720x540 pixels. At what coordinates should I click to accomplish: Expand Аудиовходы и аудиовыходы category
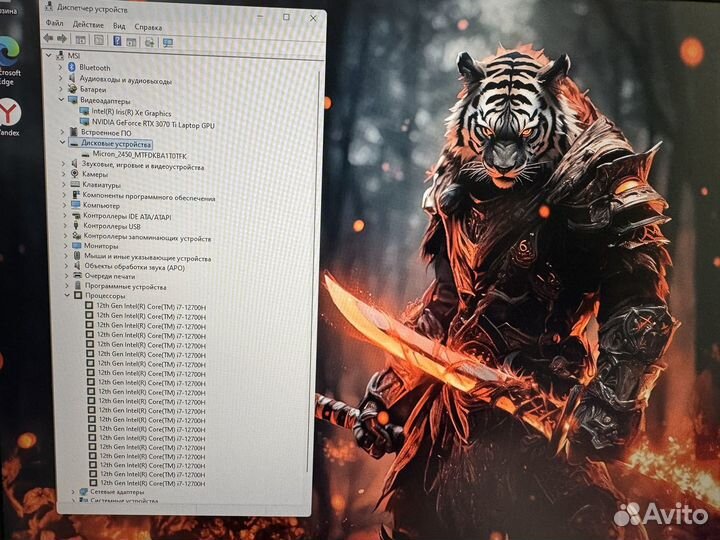pyautogui.click(x=60, y=78)
